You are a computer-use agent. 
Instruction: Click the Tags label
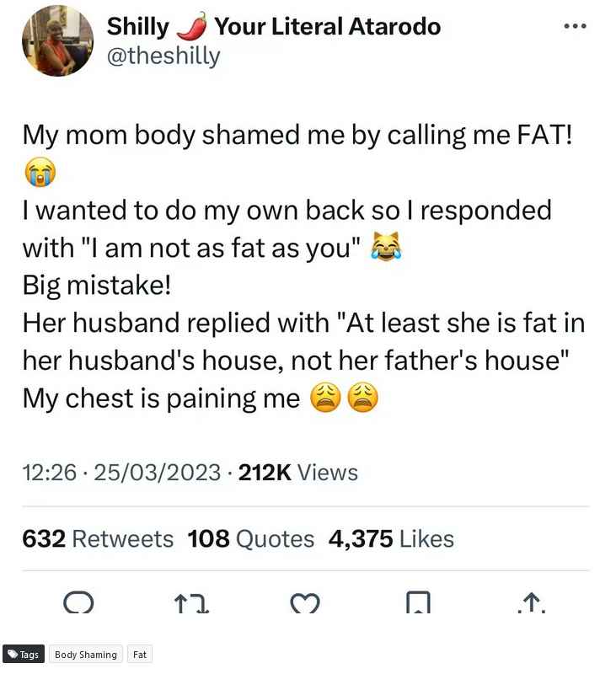(24, 655)
